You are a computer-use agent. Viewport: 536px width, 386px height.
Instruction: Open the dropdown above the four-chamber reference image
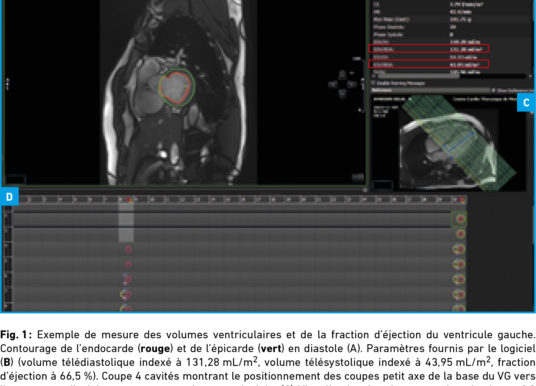pyautogui.click(x=392, y=99)
